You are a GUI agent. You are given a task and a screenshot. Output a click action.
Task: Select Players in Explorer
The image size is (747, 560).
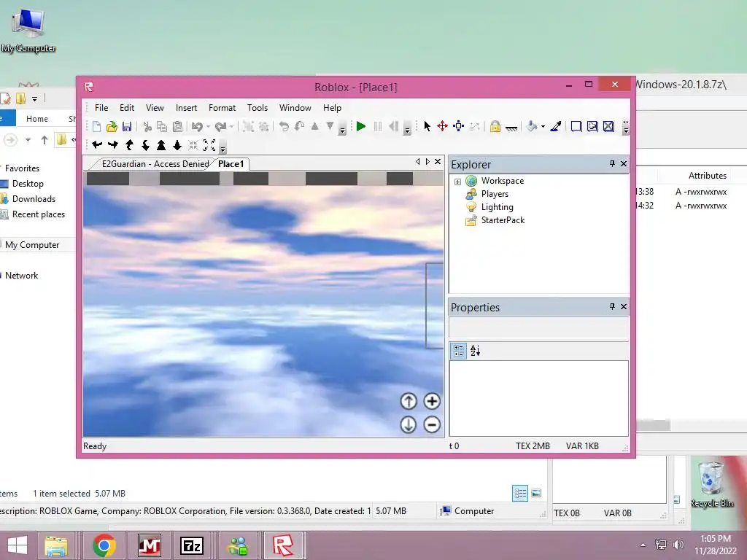point(495,194)
